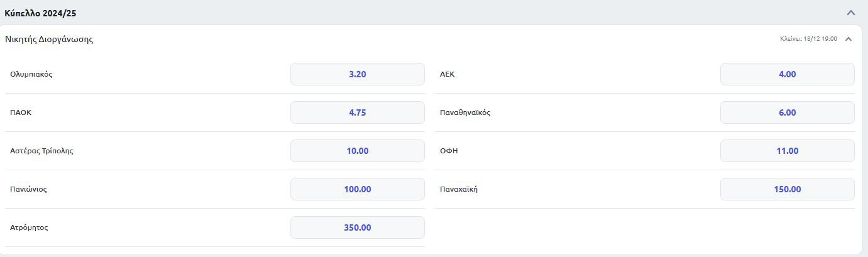The height and width of the screenshot is (257, 868).
Task: Click the ΑΕΚ team name
Action: [x=448, y=74]
